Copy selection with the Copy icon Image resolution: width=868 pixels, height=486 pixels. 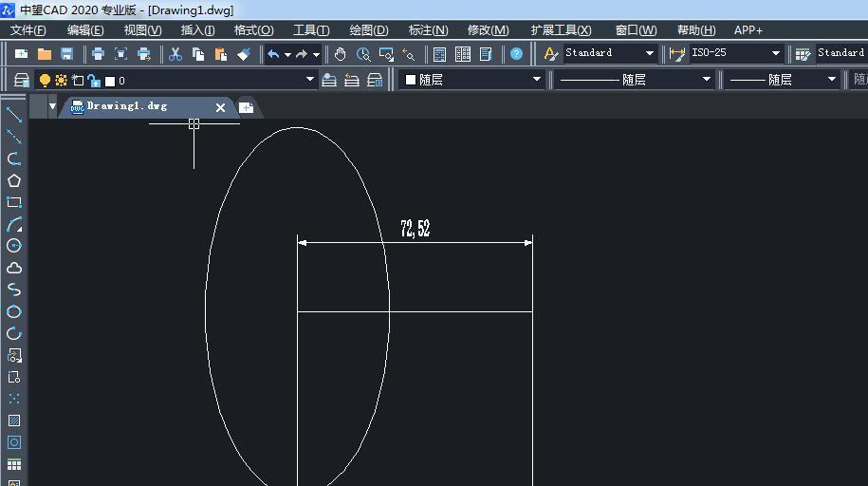pyautogui.click(x=197, y=54)
